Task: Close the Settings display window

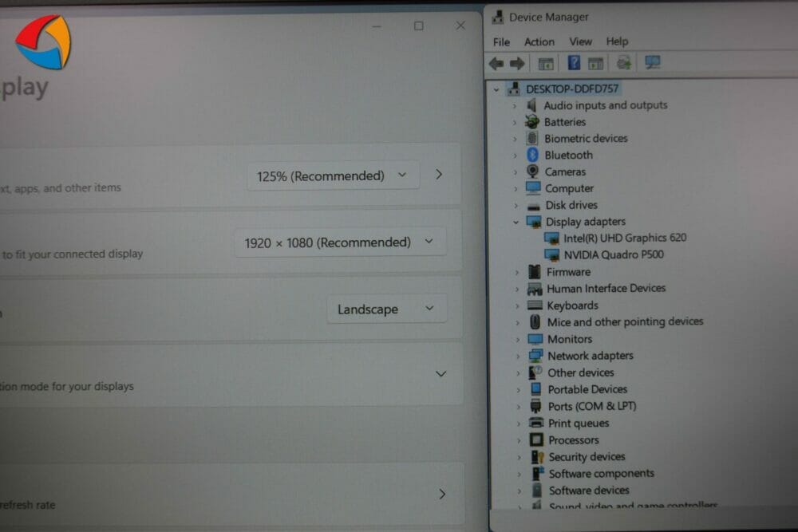Action: coord(460,26)
